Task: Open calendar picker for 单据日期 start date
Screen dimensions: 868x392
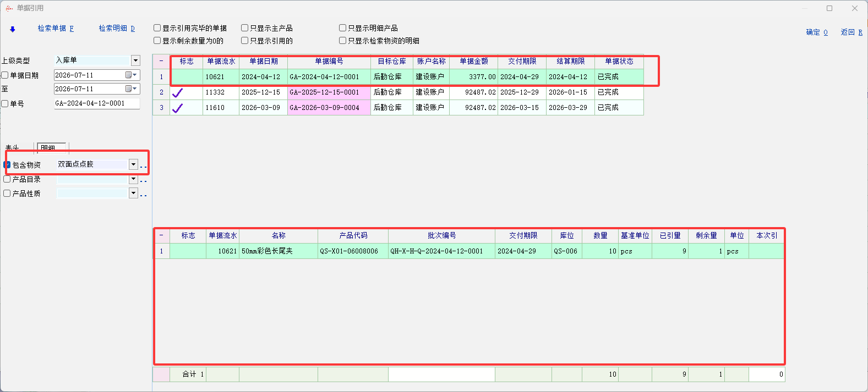Action: pos(131,75)
